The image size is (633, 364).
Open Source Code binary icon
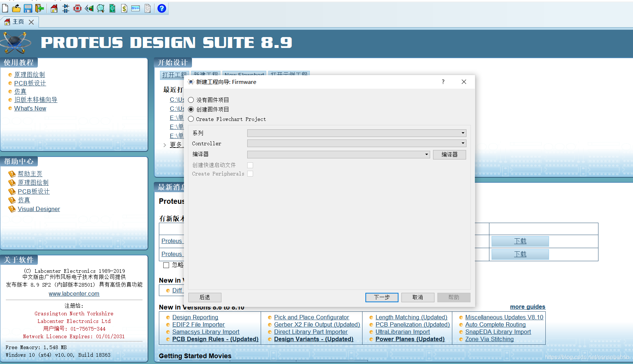pyautogui.click(x=136, y=8)
